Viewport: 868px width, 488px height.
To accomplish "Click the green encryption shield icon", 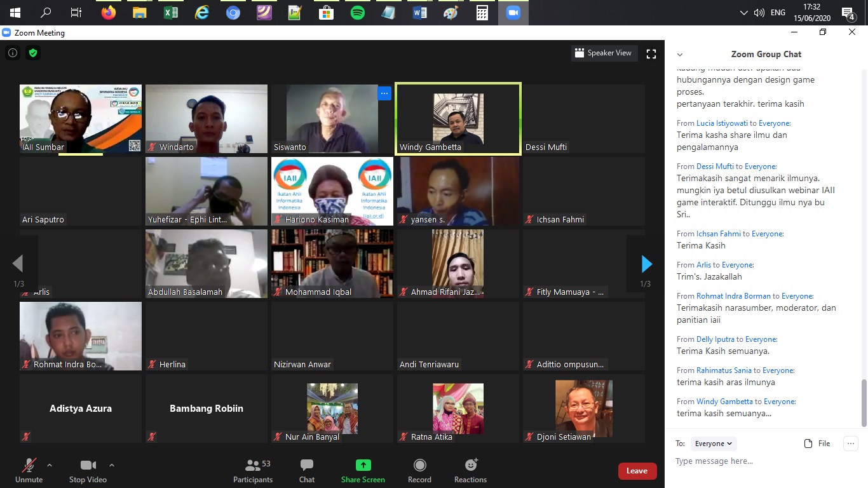I will [33, 53].
